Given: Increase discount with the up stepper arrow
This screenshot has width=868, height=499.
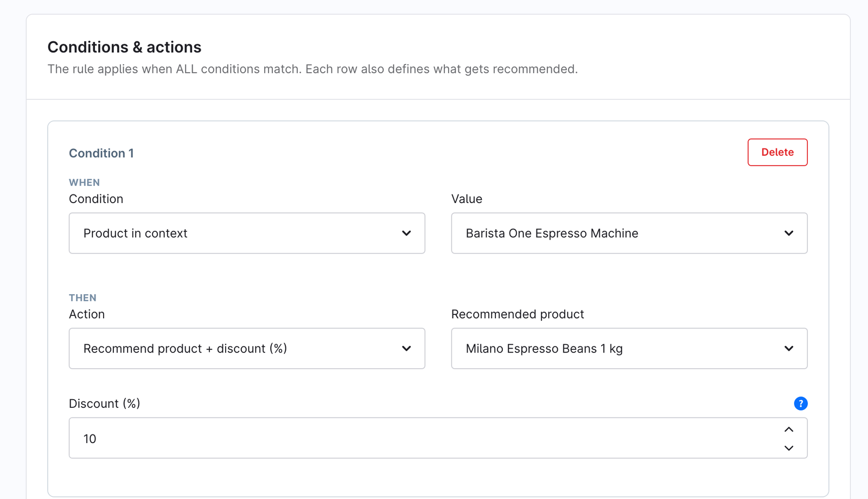Looking at the screenshot, I should pos(789,429).
